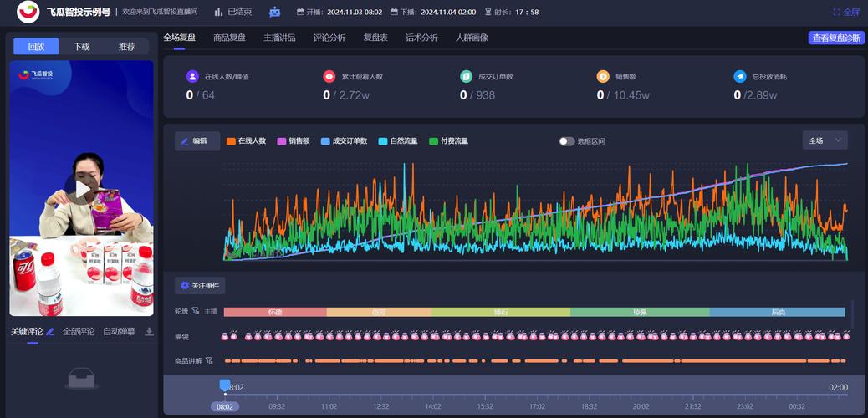Screen dimensions: 868x418
Task: Switch to the 商品复盘 tab
Action: tap(229, 38)
